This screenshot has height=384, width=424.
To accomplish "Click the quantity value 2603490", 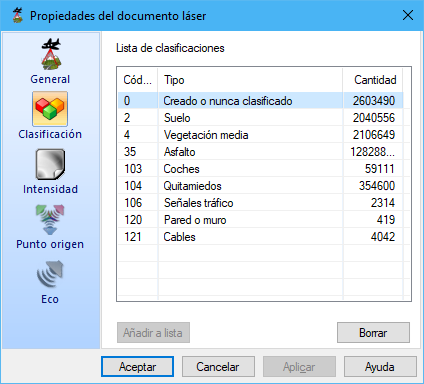I will click(374, 101).
